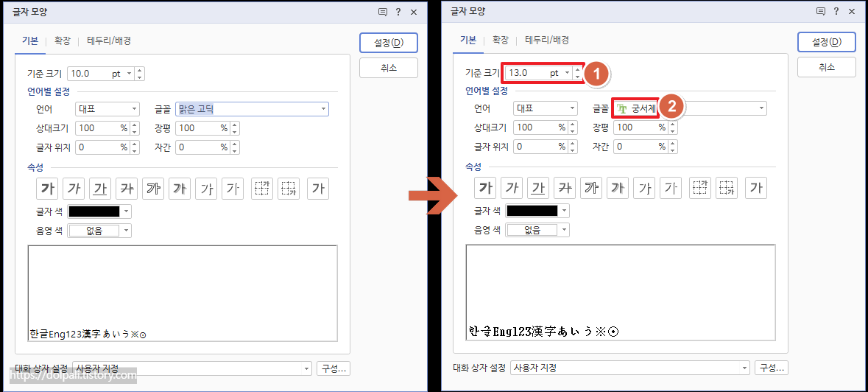Apply subscript in right dialog

coord(727,188)
